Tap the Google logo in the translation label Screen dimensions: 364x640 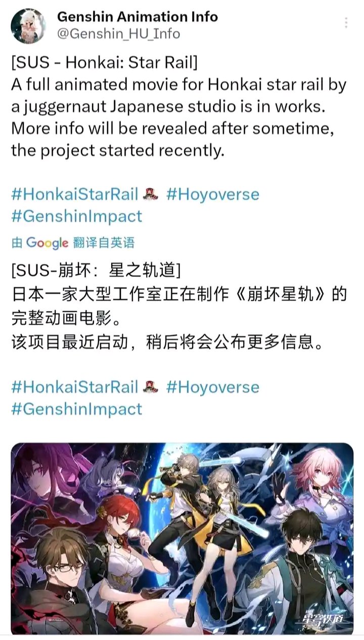(47, 243)
